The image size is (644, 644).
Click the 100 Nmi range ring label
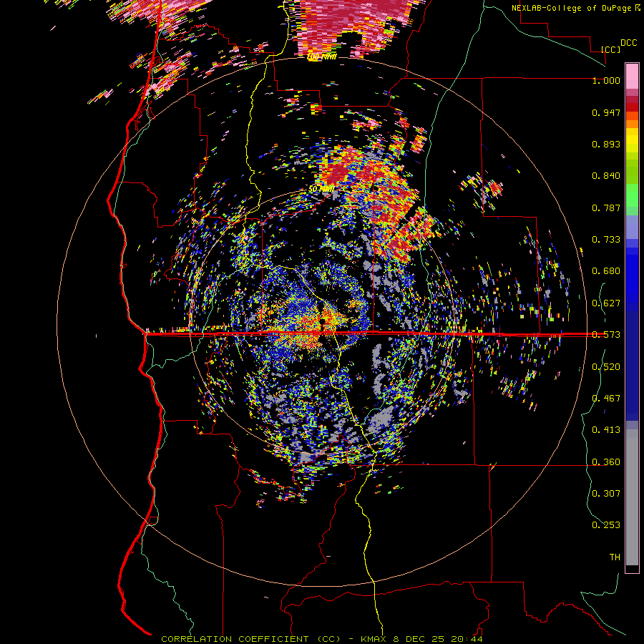(x=321, y=57)
